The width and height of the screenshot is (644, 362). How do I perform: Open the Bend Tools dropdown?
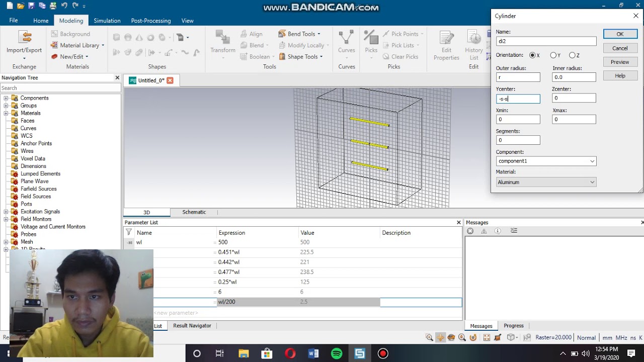(x=299, y=34)
